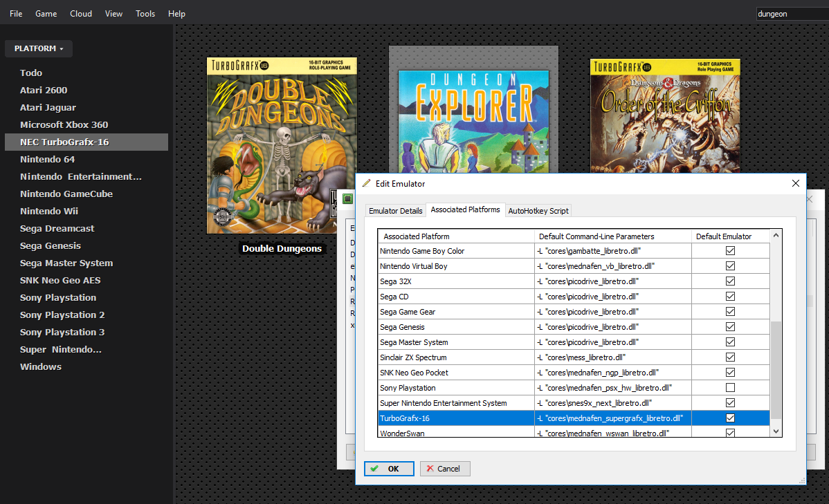
Task: Click the pencil icon beside Edit Emulator
Action: [366, 183]
